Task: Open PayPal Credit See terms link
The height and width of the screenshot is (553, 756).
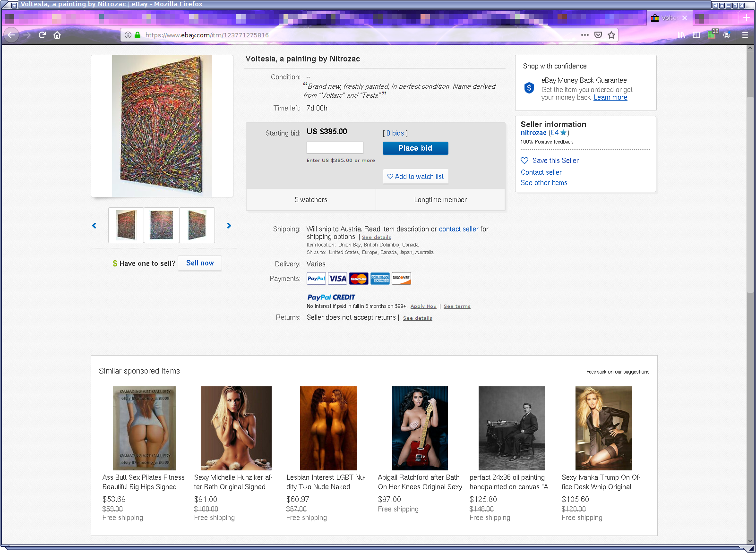Action: 457,306
